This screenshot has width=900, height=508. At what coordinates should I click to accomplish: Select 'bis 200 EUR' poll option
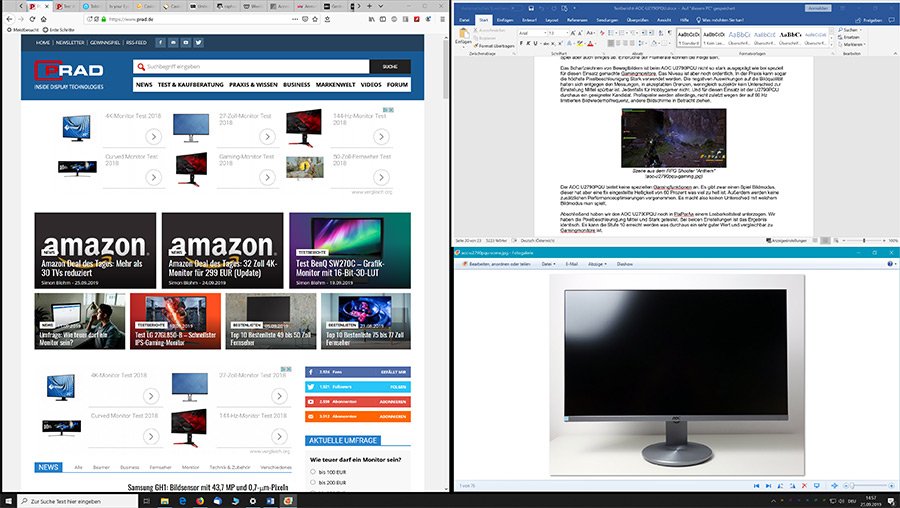coord(313,483)
